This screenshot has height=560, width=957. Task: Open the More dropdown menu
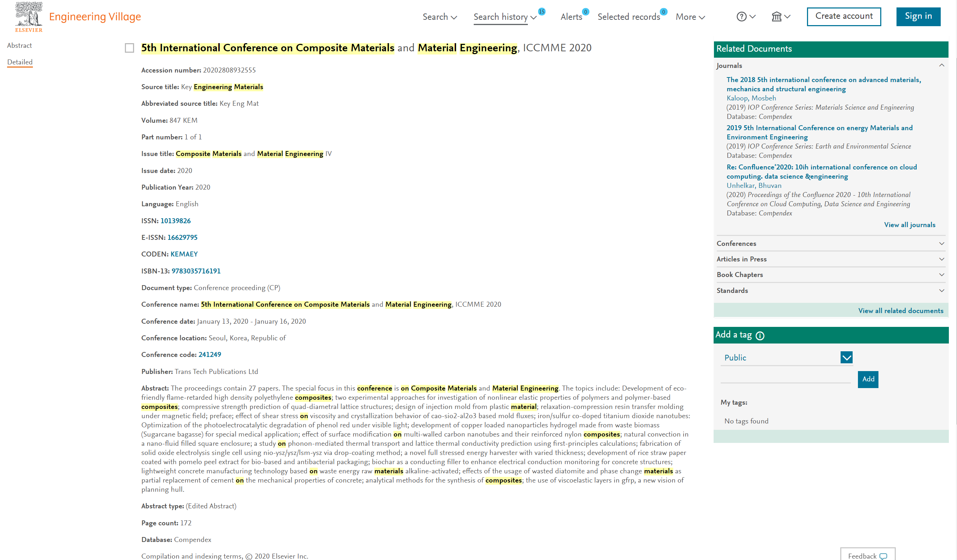(690, 17)
